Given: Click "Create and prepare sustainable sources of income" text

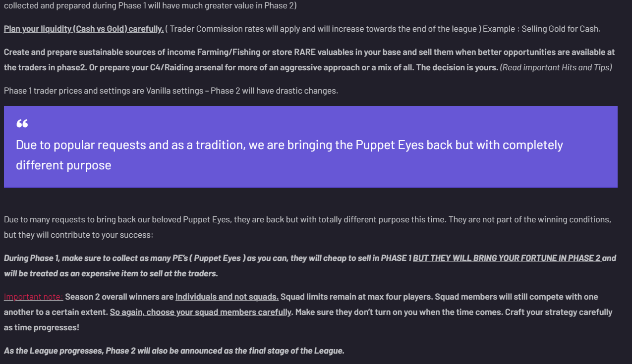Looking at the screenshot, I should pyautogui.click(x=99, y=52).
